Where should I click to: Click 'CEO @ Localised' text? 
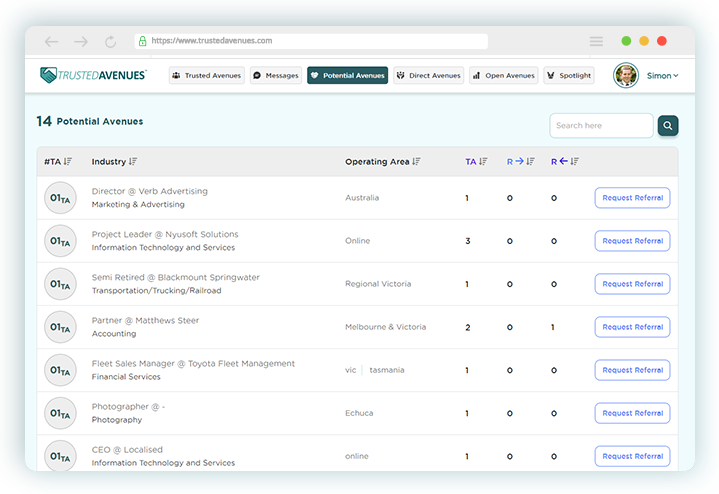click(x=127, y=450)
